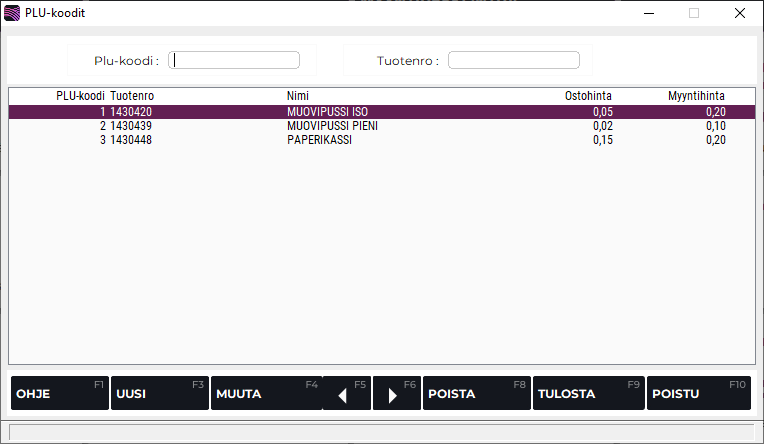Click the Nimi column header
This screenshot has height=444, width=764.
pos(298,96)
